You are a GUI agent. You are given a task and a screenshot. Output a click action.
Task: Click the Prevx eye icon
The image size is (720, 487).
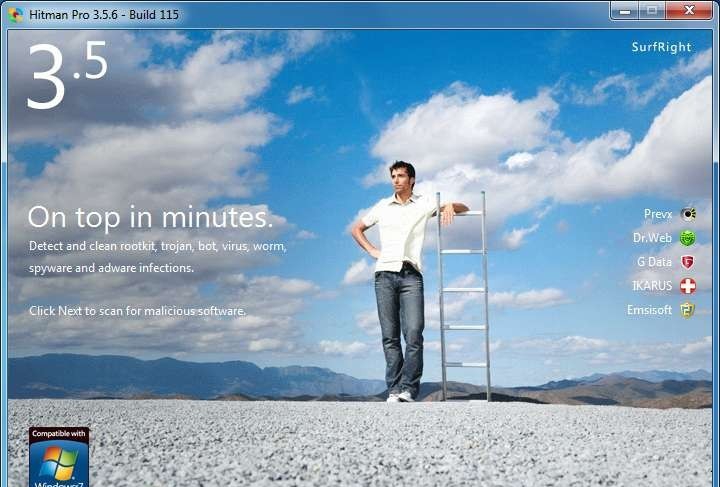pos(688,214)
